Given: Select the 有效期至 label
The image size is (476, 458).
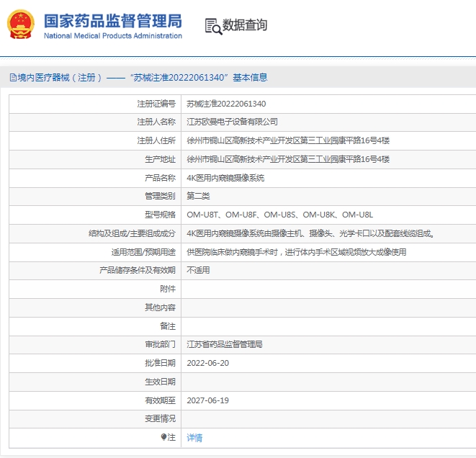Looking at the screenshot, I should [160, 400].
